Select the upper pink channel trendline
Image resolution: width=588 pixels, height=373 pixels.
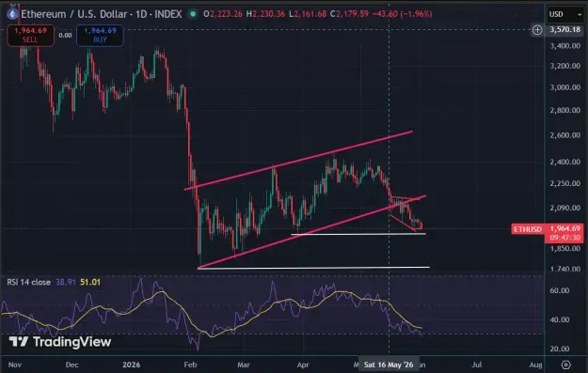(x=298, y=161)
